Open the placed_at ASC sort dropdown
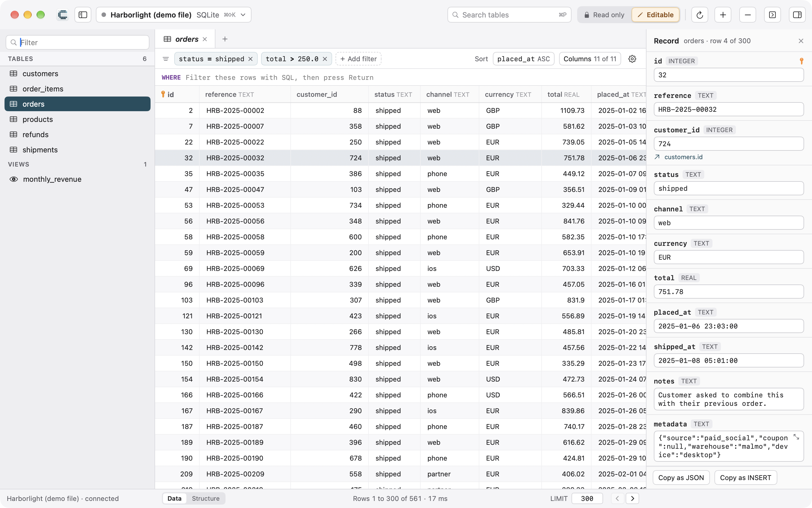The image size is (812, 508). (x=524, y=59)
